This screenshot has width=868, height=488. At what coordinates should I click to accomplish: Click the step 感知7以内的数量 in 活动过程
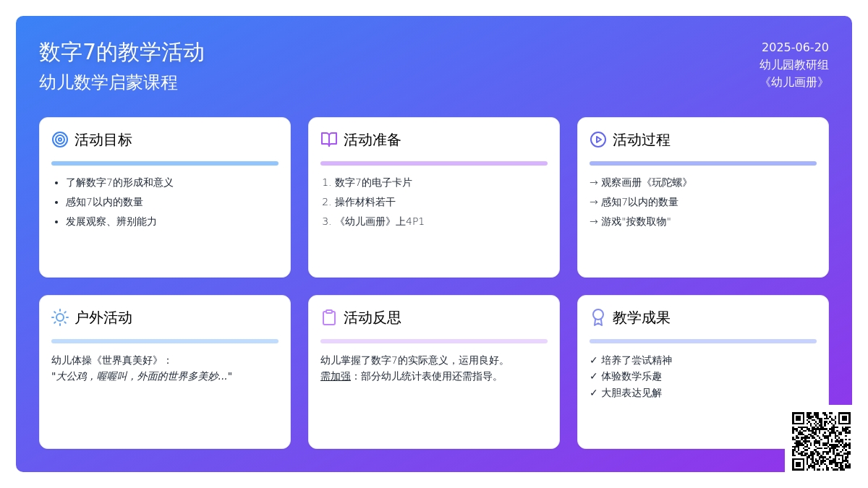point(634,202)
